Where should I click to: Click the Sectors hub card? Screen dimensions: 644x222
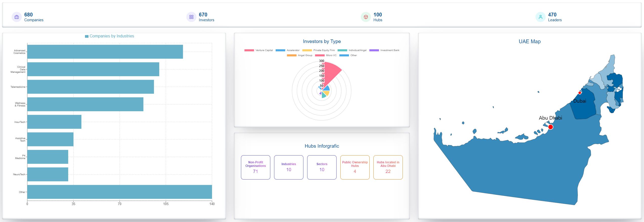coord(322,167)
